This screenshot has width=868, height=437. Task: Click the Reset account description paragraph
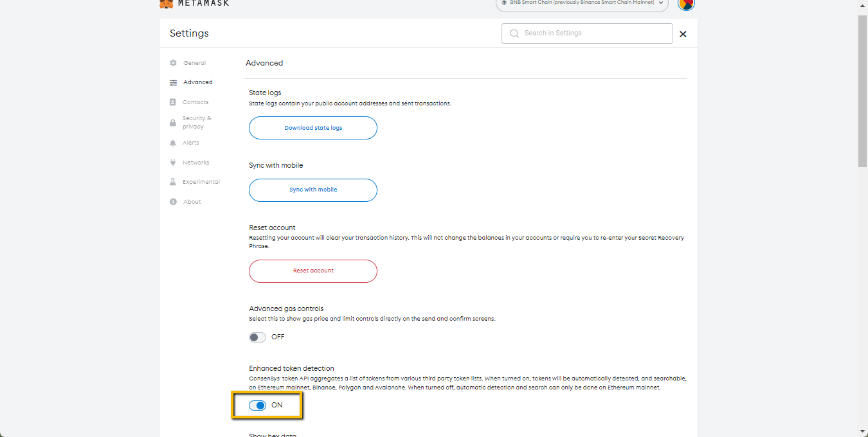tap(467, 242)
